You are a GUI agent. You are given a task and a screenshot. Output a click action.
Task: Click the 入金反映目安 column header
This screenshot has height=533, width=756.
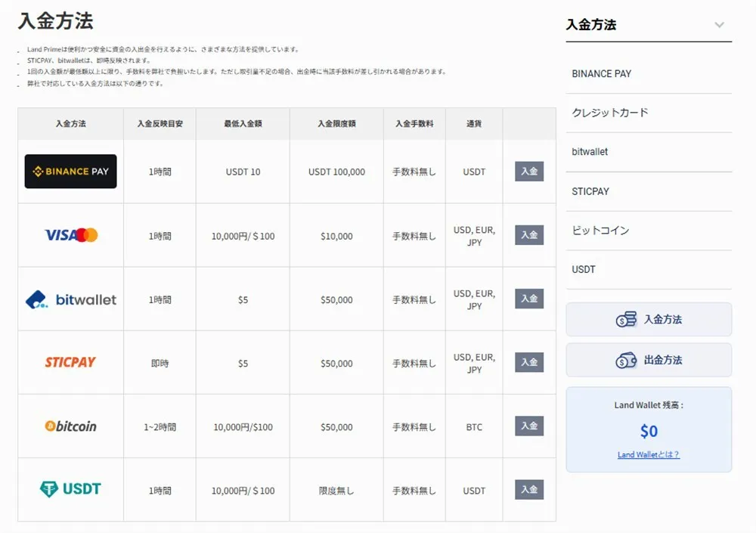160,123
